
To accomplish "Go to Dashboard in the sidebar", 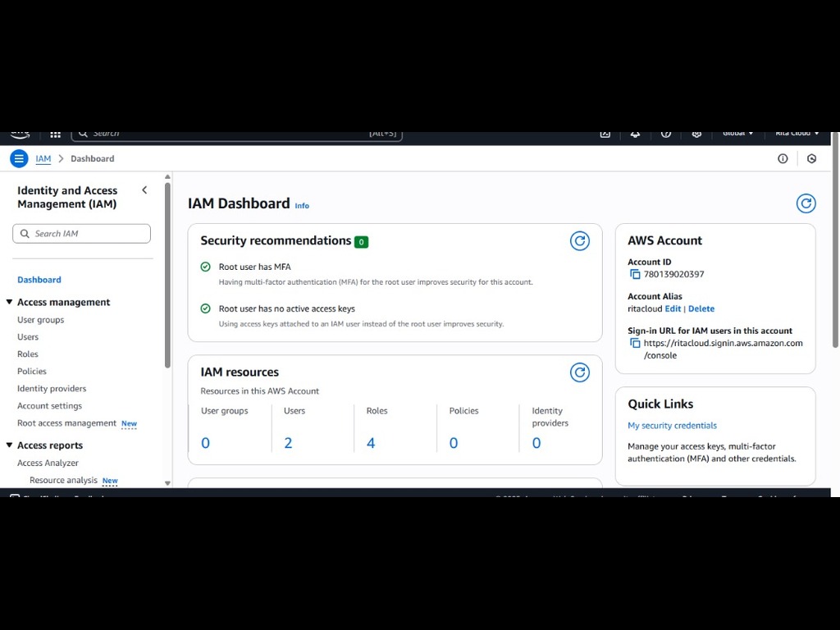I will click(39, 280).
